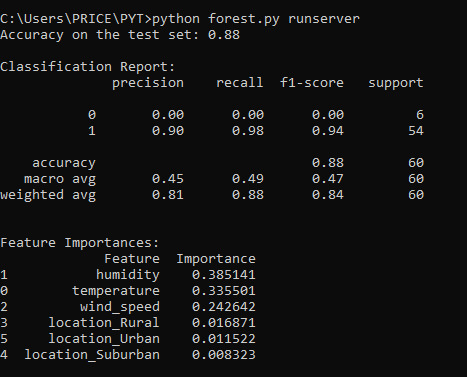Click macro avg recall 0.49

pyautogui.click(x=248, y=179)
